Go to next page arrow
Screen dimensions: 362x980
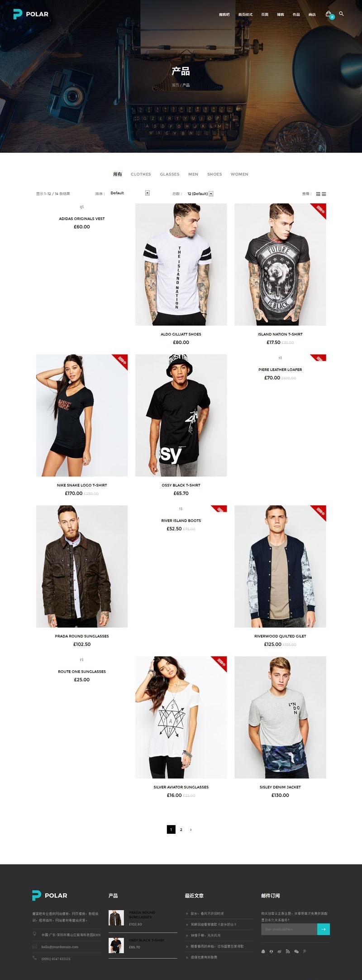(191, 830)
